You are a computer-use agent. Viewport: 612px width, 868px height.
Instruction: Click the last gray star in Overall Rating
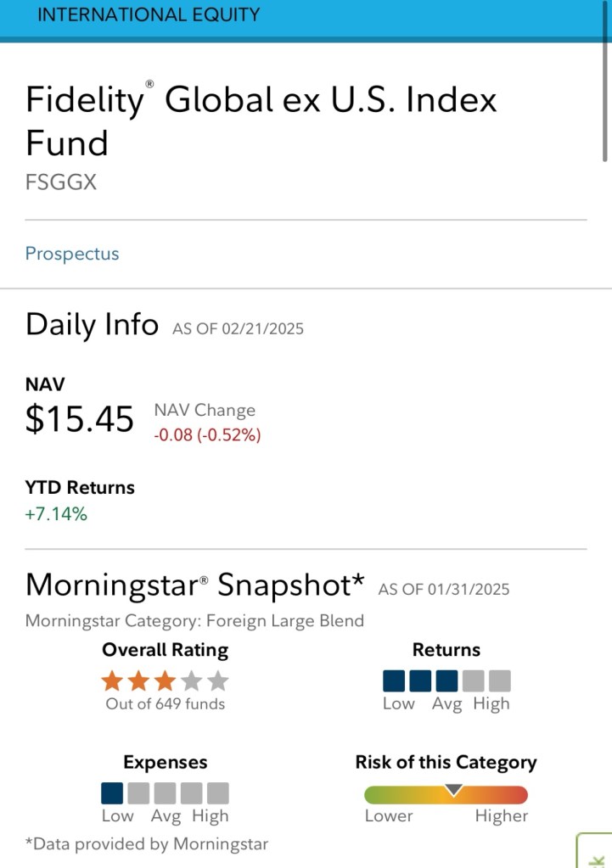pyautogui.click(x=218, y=680)
